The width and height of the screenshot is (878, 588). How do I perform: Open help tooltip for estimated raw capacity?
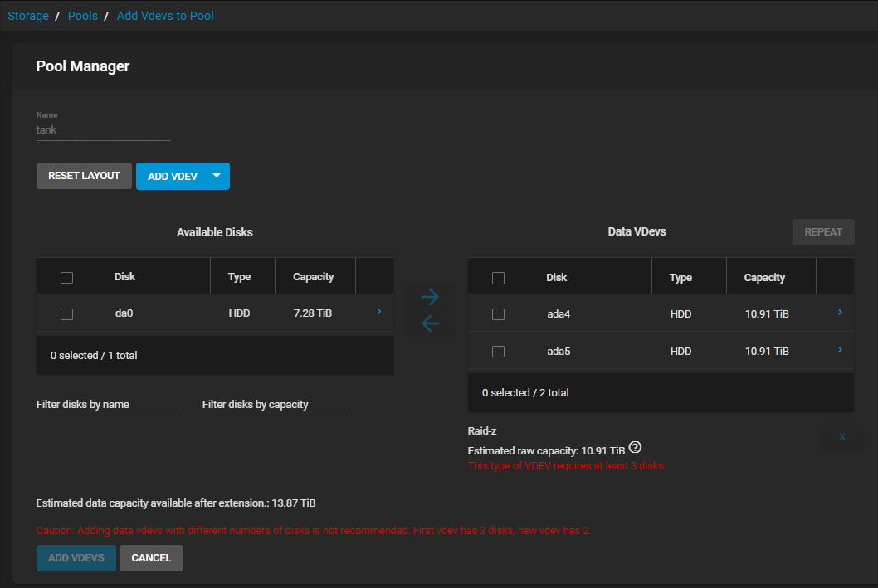636,448
